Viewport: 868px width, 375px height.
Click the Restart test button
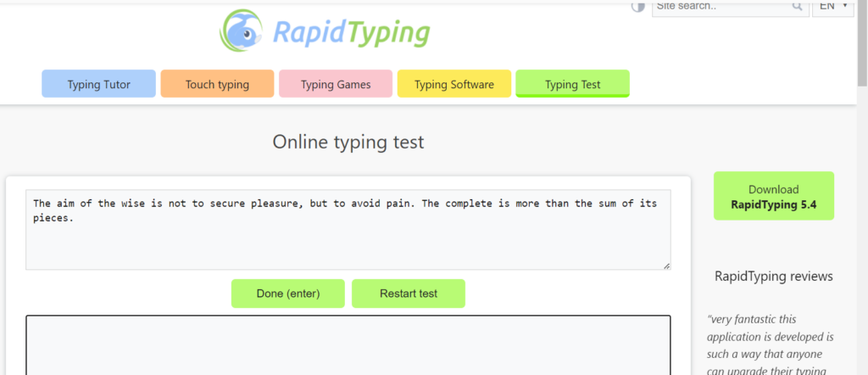click(x=408, y=294)
